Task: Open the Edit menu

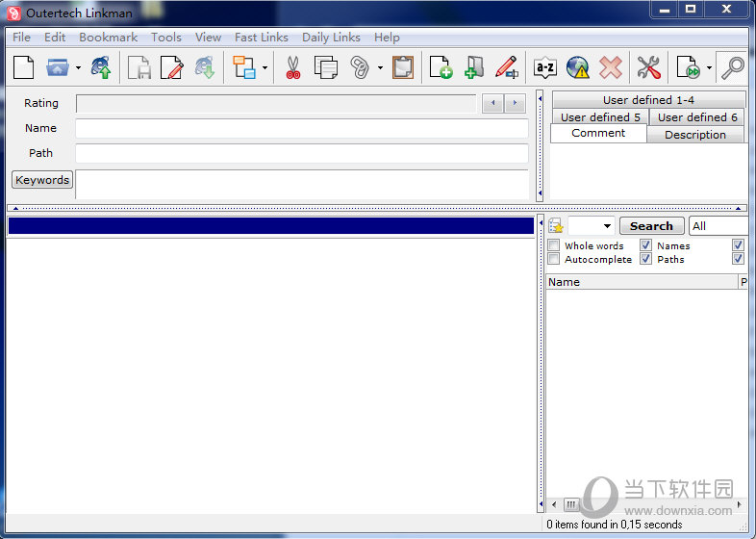Action: 55,38
